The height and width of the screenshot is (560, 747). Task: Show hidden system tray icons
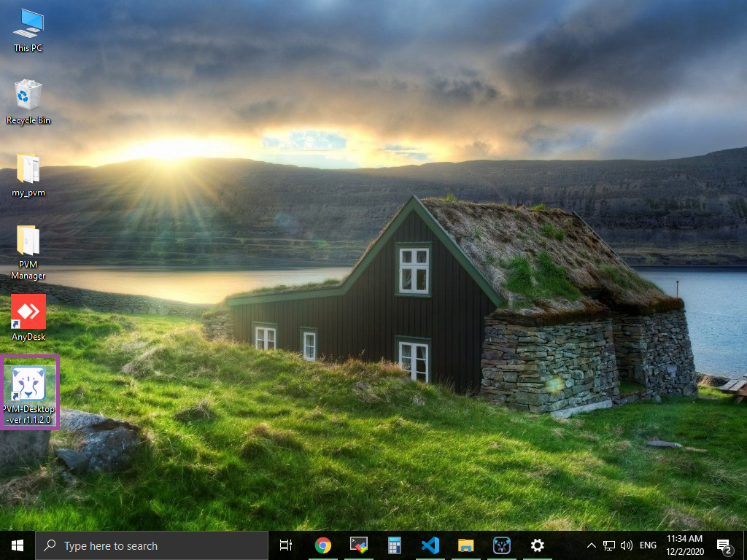pos(591,545)
